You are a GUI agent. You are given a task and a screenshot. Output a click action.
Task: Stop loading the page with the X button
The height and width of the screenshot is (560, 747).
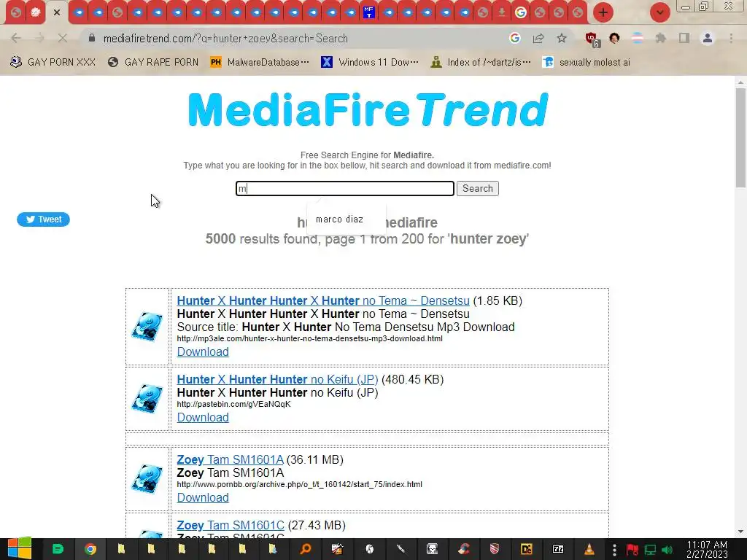63,39
